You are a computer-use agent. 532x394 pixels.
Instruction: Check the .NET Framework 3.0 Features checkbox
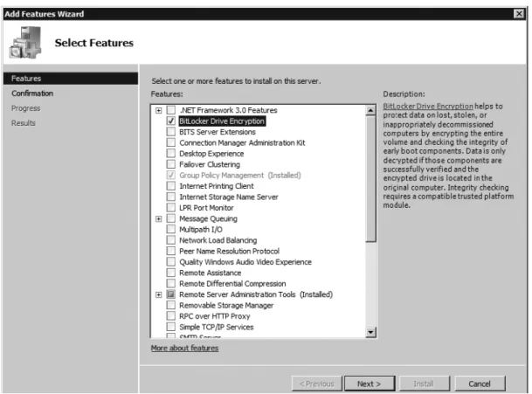(x=171, y=110)
